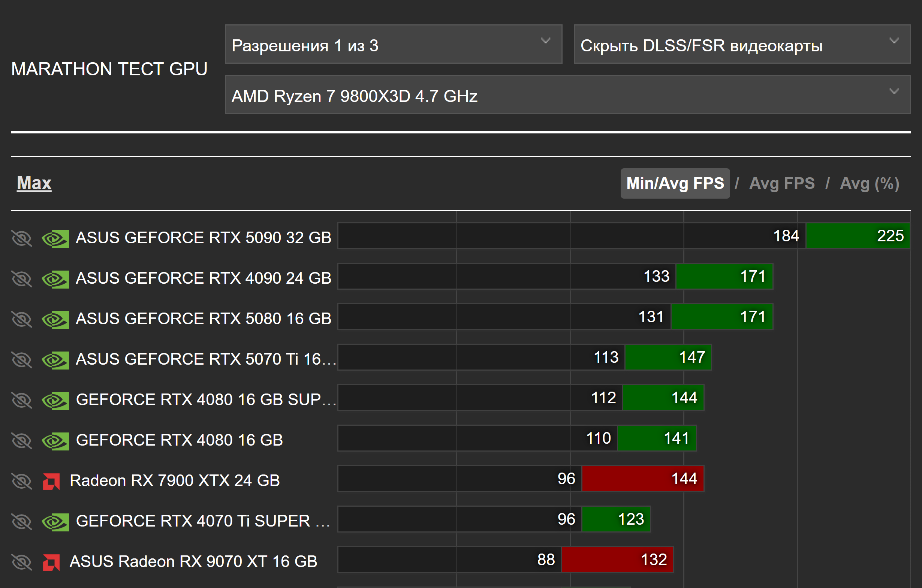Open the AMD Ryzen 7 9800X3D processor dropdown
The width and height of the screenshot is (922, 588).
point(567,95)
